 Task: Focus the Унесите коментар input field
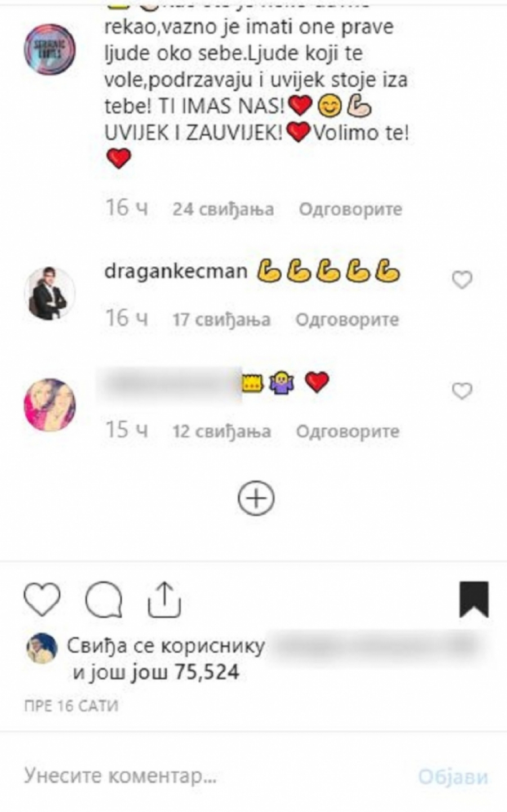(214, 776)
